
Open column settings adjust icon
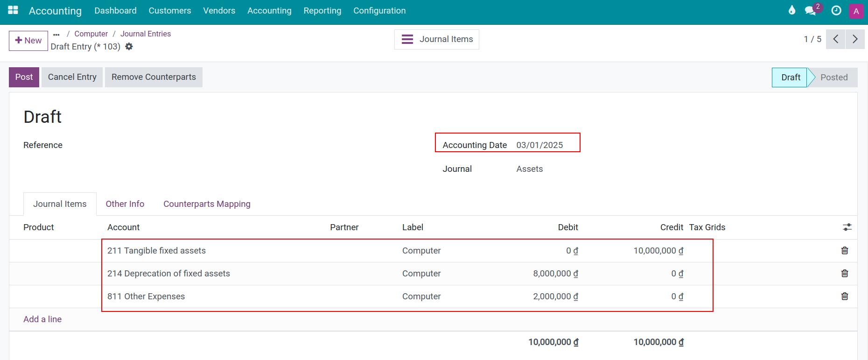847,227
